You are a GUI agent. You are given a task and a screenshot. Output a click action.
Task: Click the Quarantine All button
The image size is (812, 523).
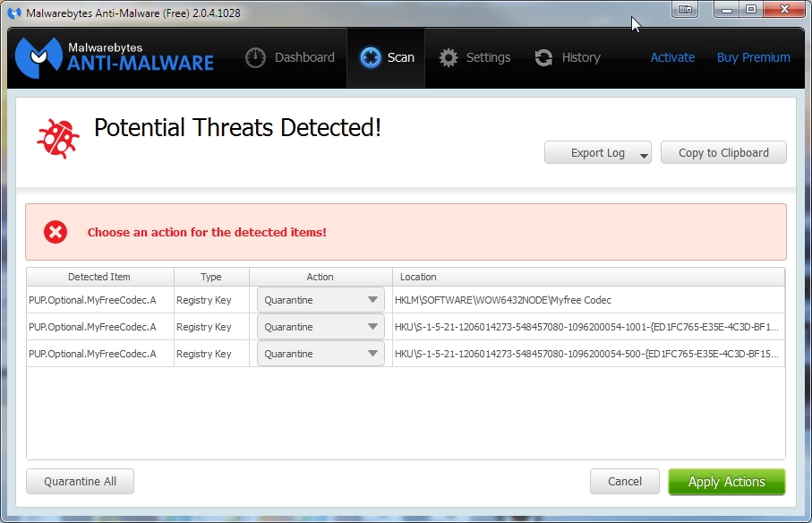pyautogui.click(x=81, y=482)
